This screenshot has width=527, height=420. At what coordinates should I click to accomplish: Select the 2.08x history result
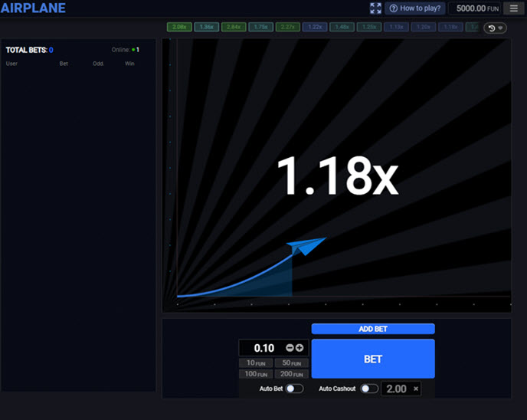pos(179,27)
